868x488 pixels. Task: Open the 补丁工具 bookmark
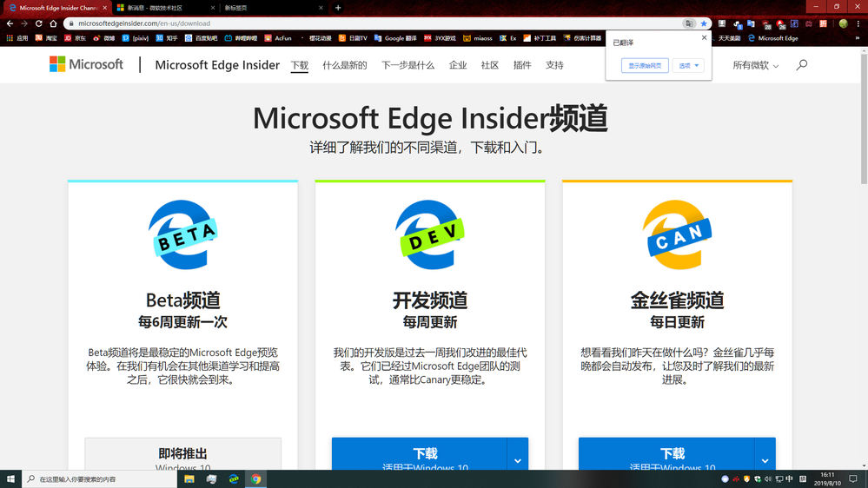point(540,38)
